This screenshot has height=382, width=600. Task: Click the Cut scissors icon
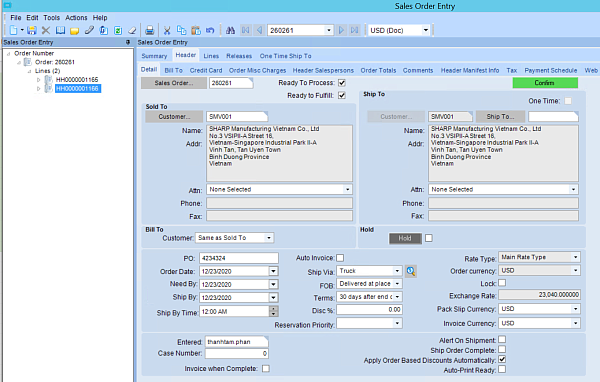(167, 30)
